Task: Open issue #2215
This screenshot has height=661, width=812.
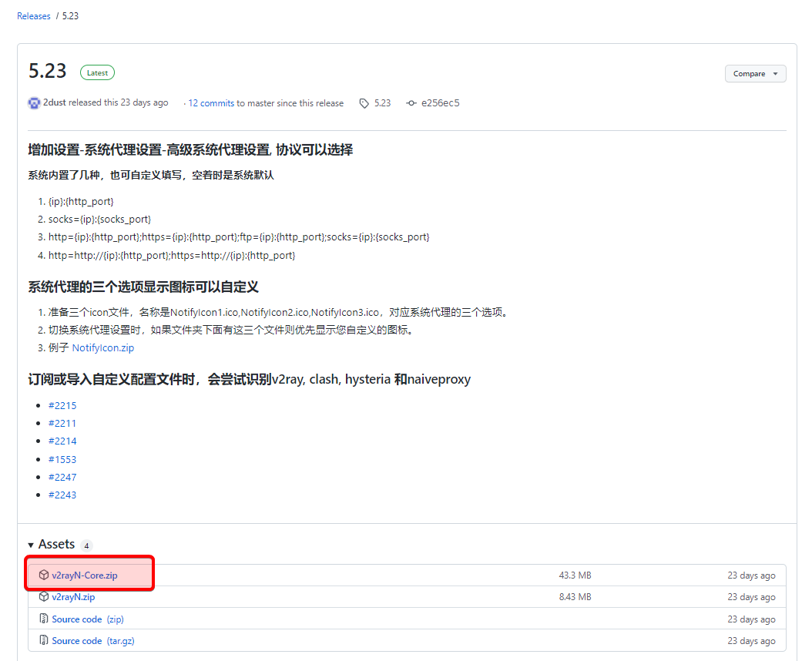Action: (x=62, y=405)
